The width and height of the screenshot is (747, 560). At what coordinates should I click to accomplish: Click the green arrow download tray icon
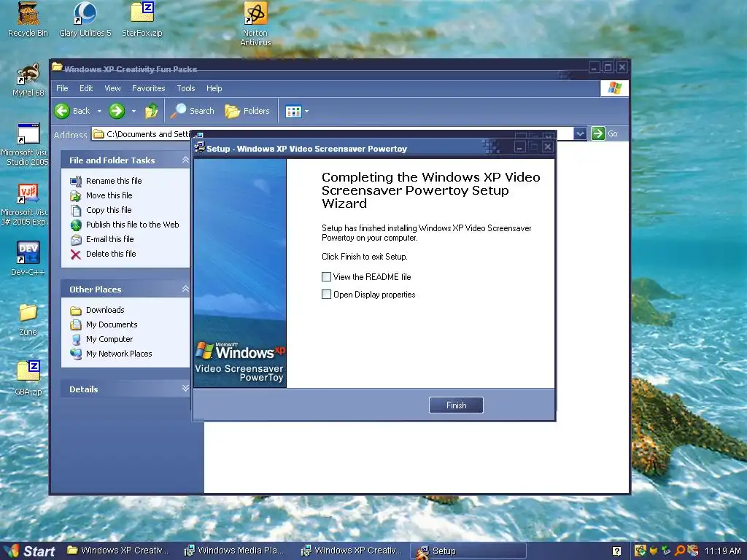coord(667,551)
